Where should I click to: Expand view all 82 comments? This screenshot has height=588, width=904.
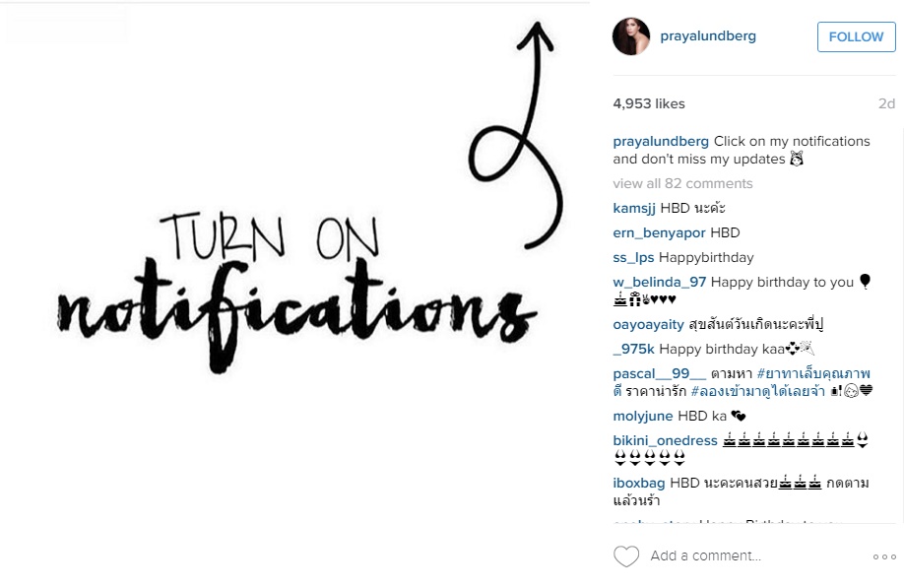(x=682, y=183)
